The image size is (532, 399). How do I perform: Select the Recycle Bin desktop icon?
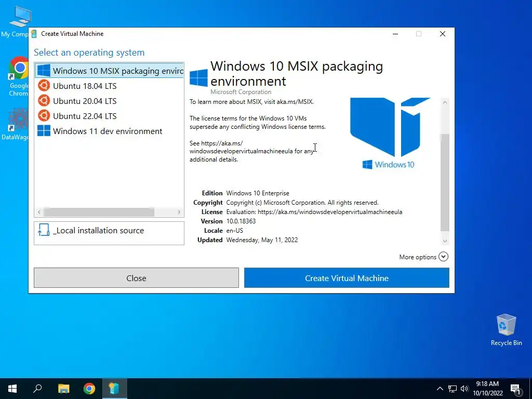click(x=506, y=329)
